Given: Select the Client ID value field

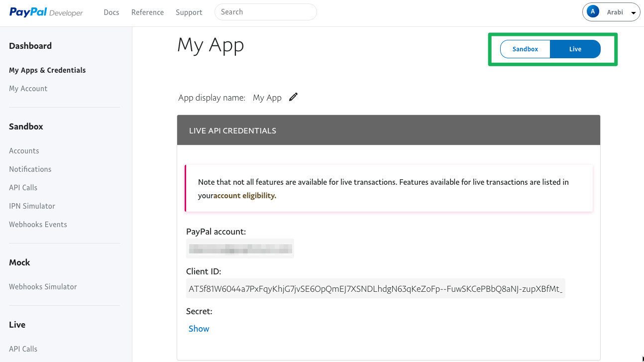Looking at the screenshot, I should pyautogui.click(x=376, y=288).
